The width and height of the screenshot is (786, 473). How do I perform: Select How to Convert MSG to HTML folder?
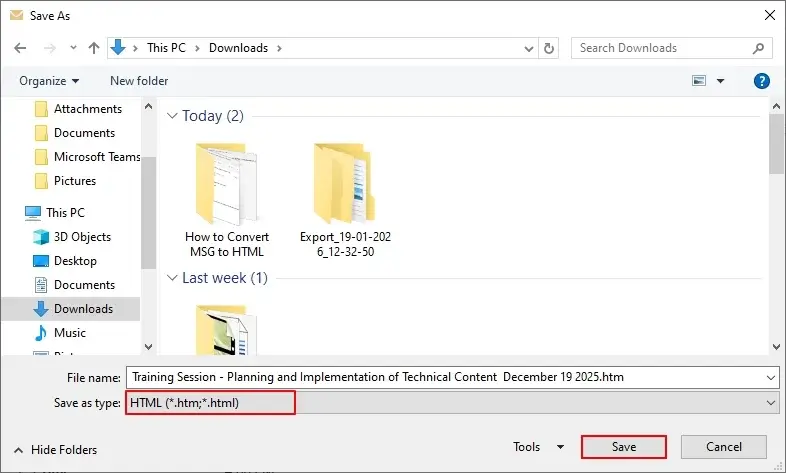[x=227, y=200]
